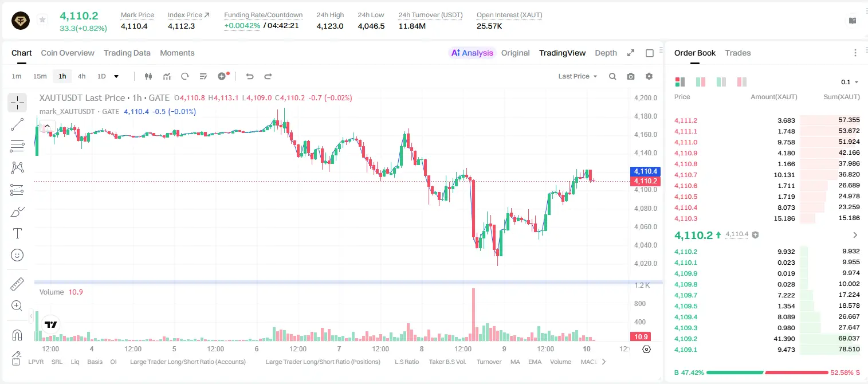Take a chart snapshot with camera icon
The width and height of the screenshot is (868, 384).
[631, 76]
